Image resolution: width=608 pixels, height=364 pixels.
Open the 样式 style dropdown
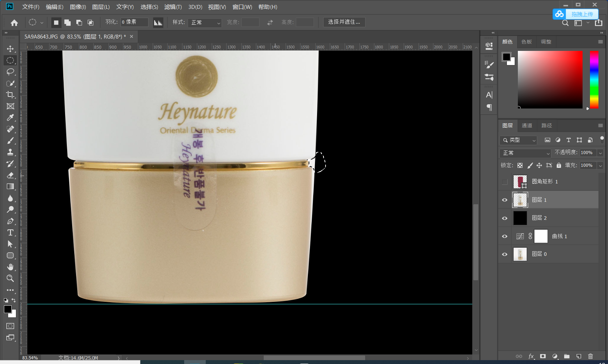coord(205,23)
